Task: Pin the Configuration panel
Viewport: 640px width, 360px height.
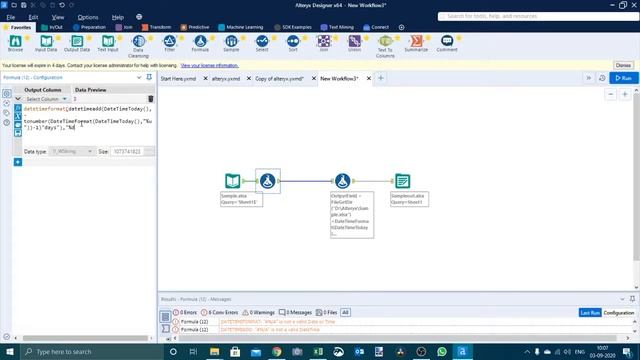Action: pyautogui.click(x=149, y=77)
